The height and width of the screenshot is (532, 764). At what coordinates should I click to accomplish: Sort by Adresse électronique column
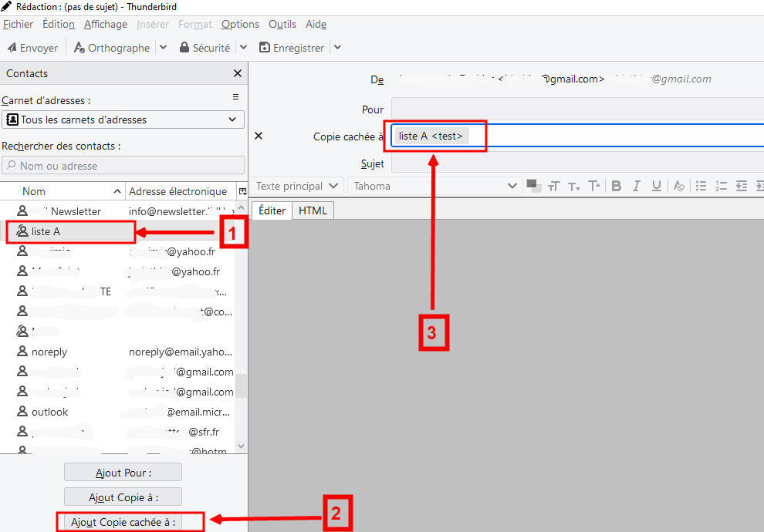[x=181, y=191]
